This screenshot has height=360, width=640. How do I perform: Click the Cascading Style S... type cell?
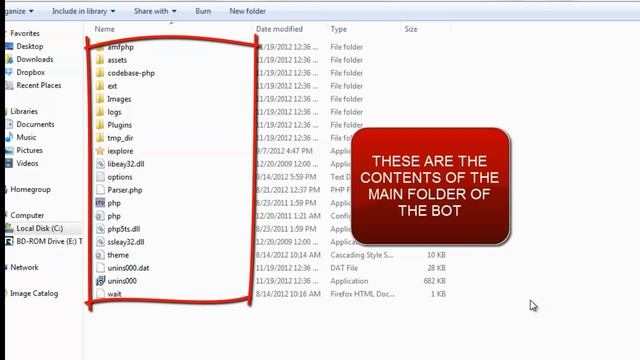click(x=362, y=255)
